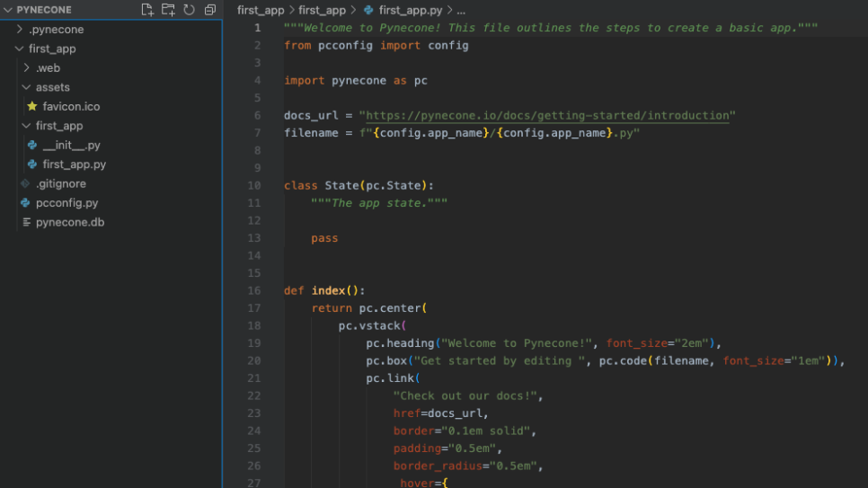Viewport: 868px width, 488px height.
Task: Click the second first_app breadcrumb segment
Action: [322, 10]
